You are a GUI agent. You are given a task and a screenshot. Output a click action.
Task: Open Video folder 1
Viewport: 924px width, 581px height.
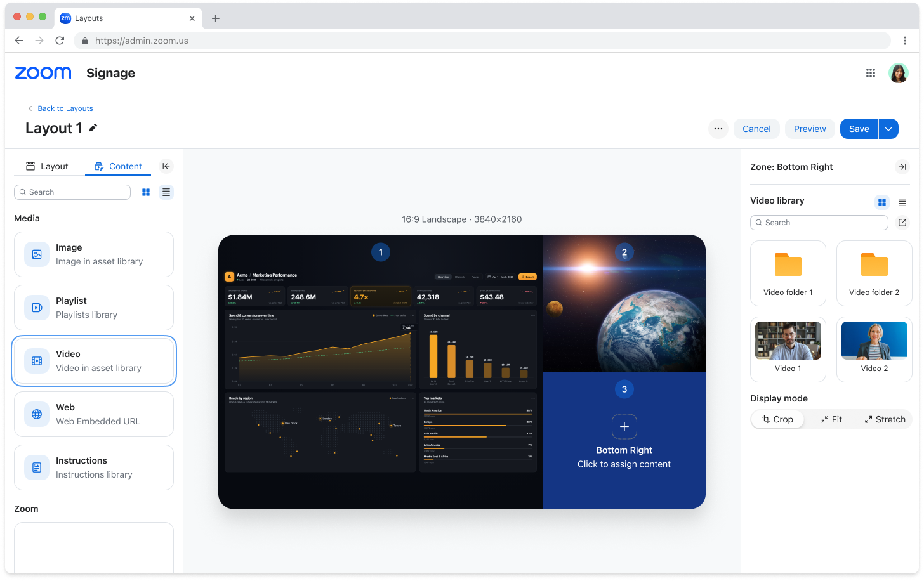(x=788, y=274)
